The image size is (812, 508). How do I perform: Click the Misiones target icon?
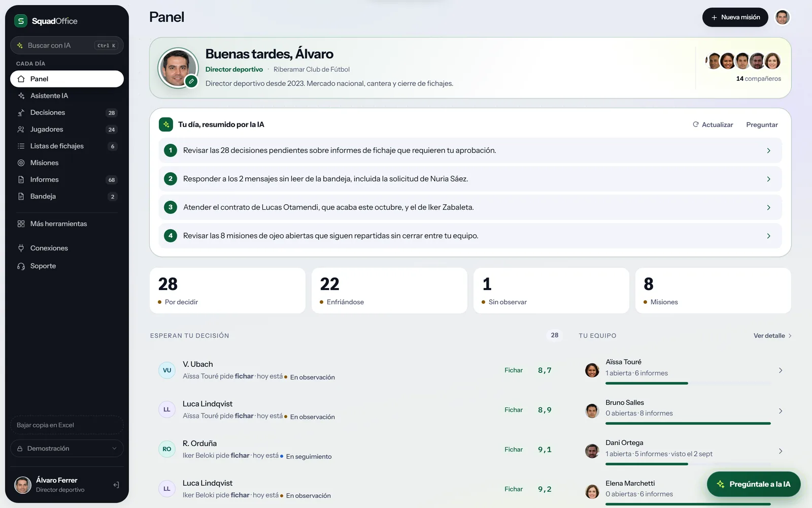[x=21, y=163]
